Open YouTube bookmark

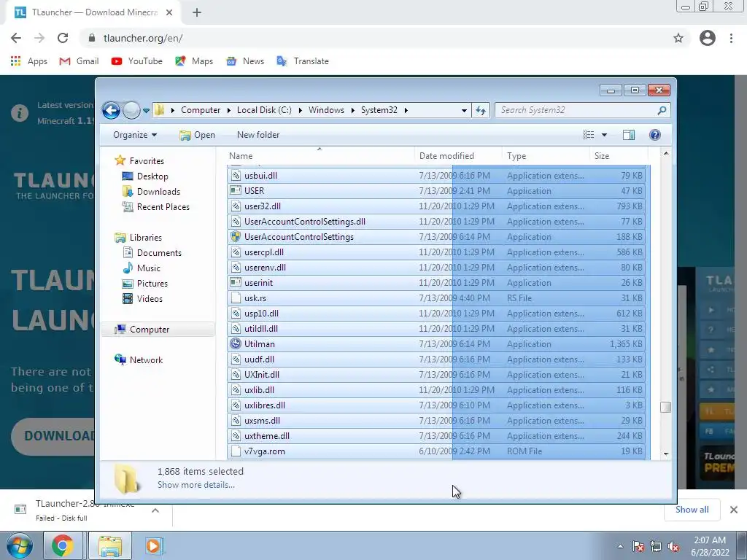(x=136, y=61)
